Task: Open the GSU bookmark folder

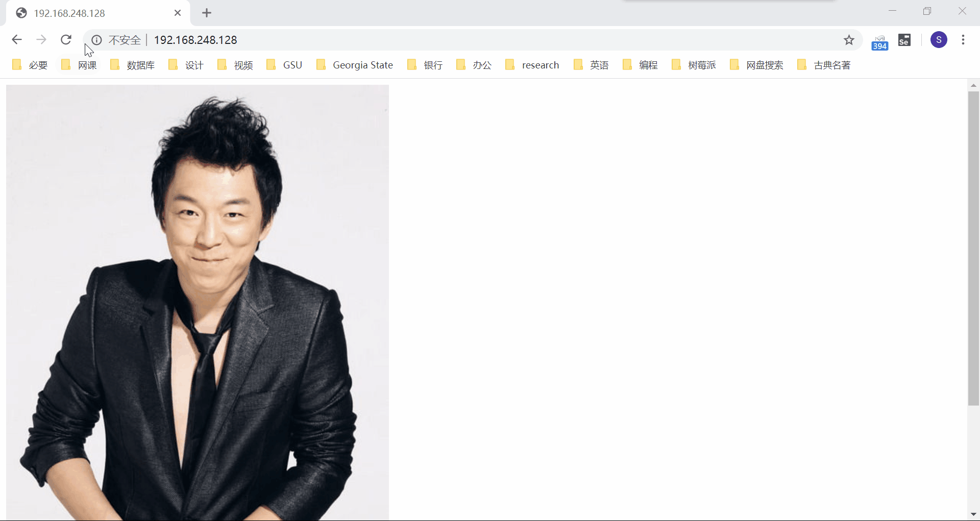Action: tap(285, 65)
